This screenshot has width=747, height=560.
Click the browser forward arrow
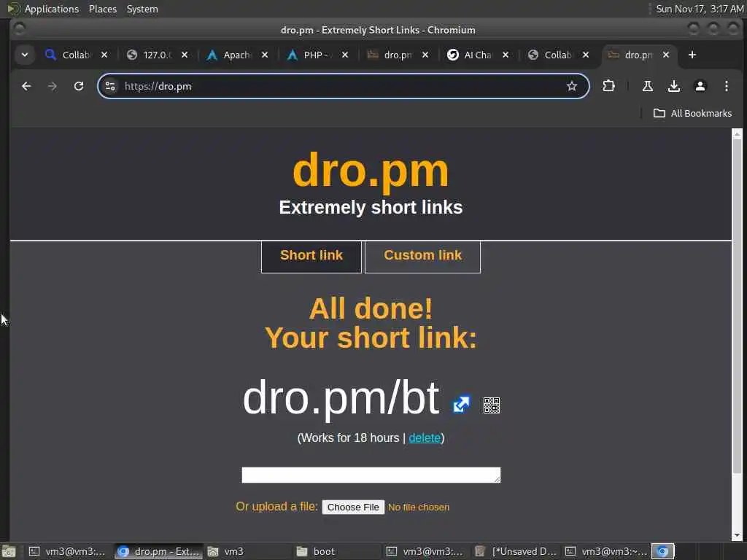(53, 86)
